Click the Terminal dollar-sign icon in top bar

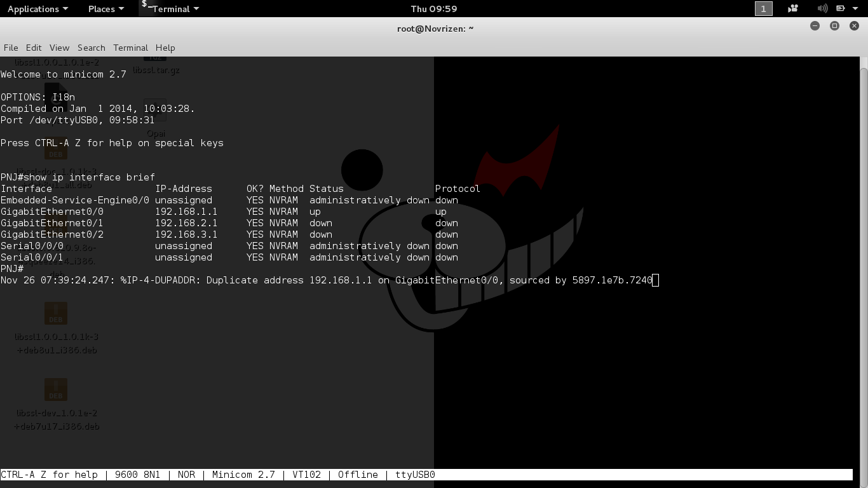coord(145,6)
